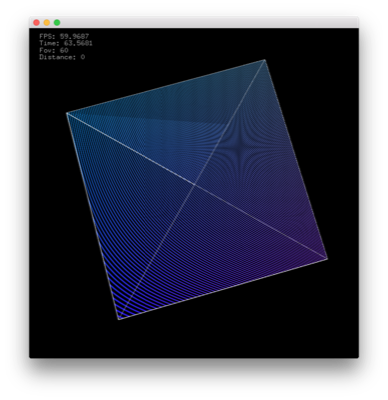This screenshot has width=388, height=400.
Task: Click the pyramid's center apex point
Action: pyautogui.click(x=195, y=184)
